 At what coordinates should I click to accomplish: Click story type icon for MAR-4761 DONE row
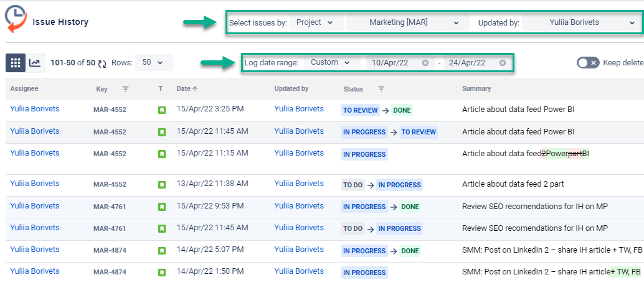[x=162, y=206]
